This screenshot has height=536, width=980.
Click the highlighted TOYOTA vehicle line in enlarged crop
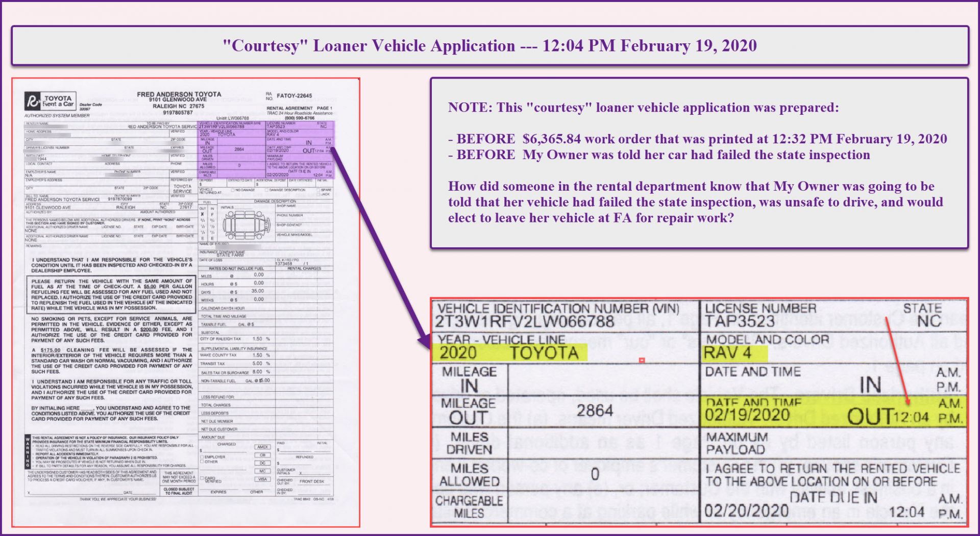coord(544,353)
